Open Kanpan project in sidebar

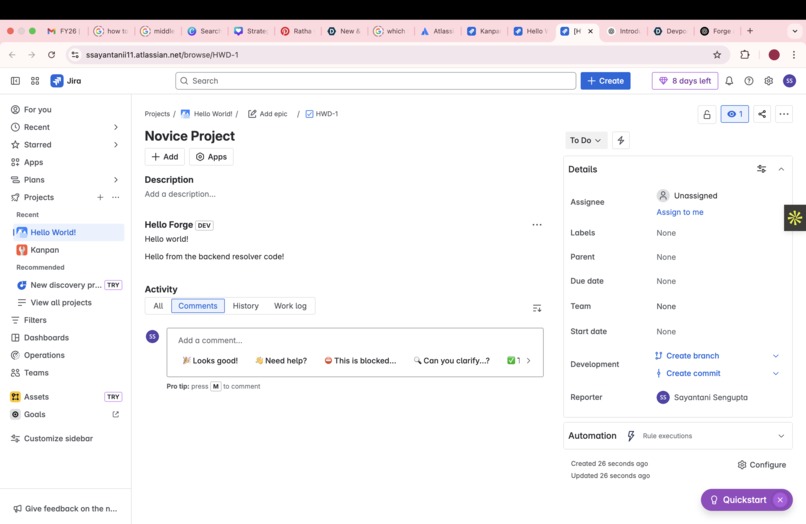click(68, 250)
